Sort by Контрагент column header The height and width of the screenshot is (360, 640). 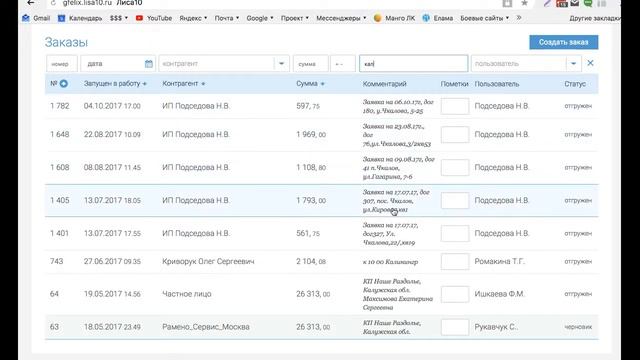(x=184, y=83)
